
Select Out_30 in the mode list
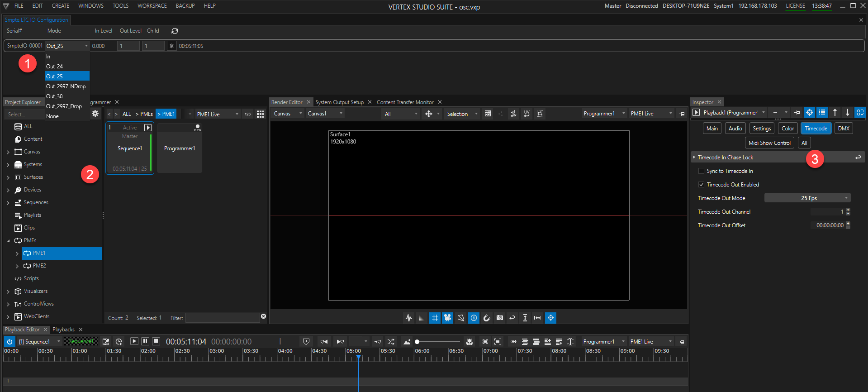(x=67, y=96)
